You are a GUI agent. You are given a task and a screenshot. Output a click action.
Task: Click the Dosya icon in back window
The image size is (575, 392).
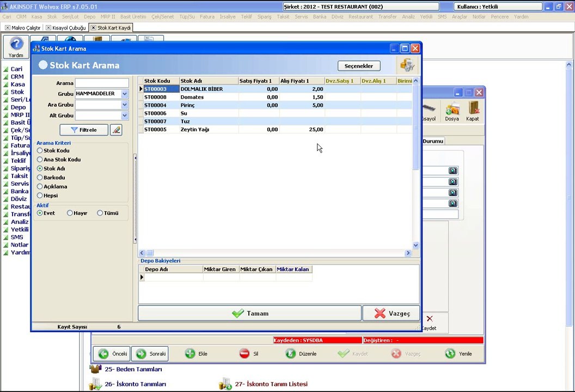(x=452, y=112)
